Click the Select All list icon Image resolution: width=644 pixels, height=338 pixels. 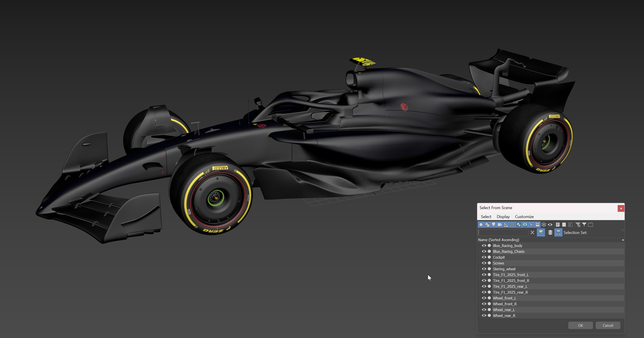pos(557,225)
